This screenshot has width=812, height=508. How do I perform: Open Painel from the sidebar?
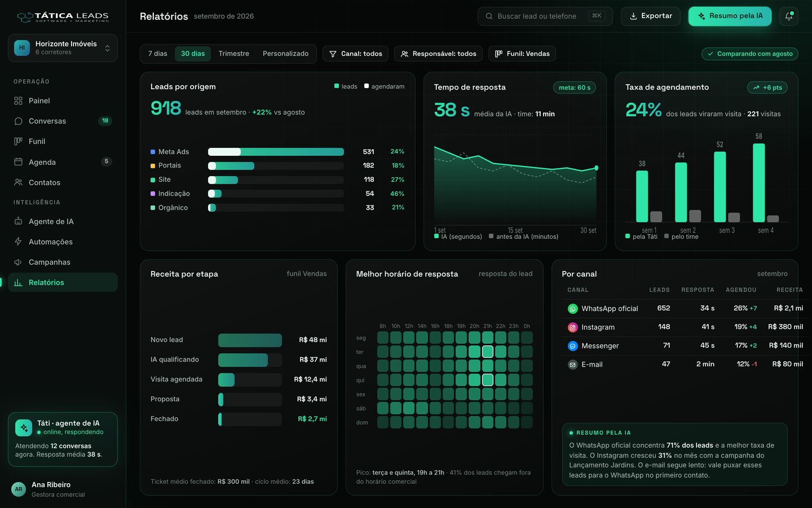(63, 100)
